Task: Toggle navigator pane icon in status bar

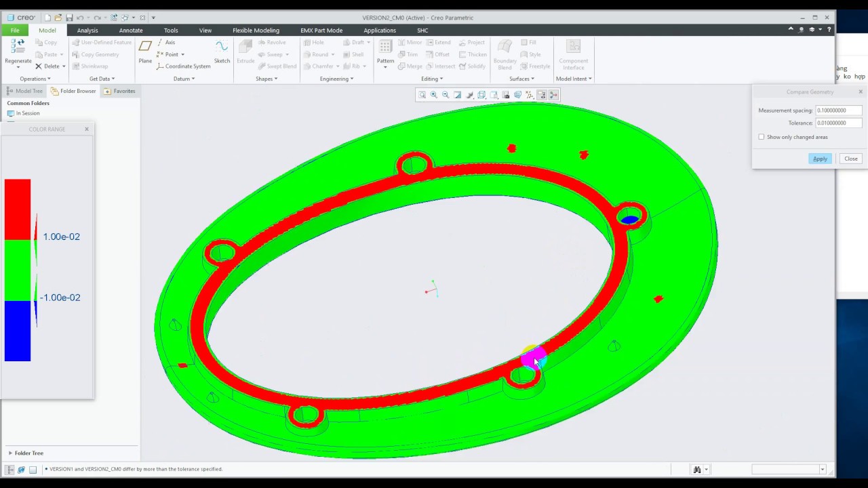Action: click(11, 470)
